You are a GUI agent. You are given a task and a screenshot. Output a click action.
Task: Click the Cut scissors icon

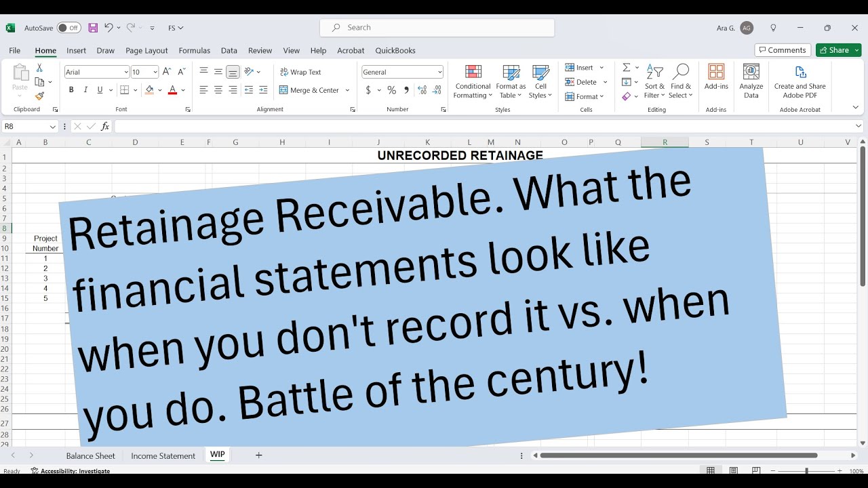click(39, 68)
